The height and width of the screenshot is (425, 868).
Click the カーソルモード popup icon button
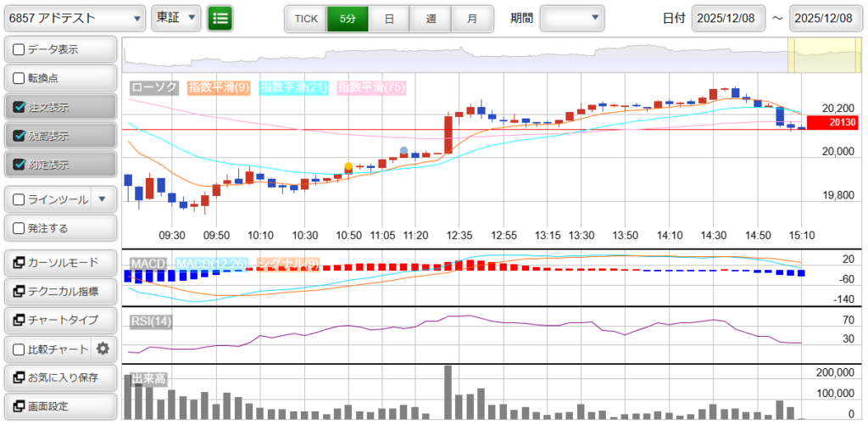click(19, 263)
